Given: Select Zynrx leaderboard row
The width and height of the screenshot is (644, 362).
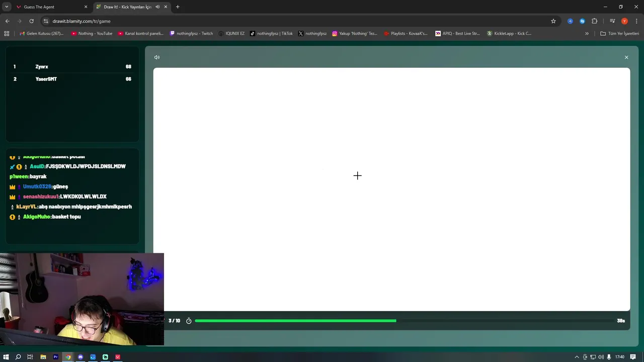Looking at the screenshot, I should pos(72,67).
